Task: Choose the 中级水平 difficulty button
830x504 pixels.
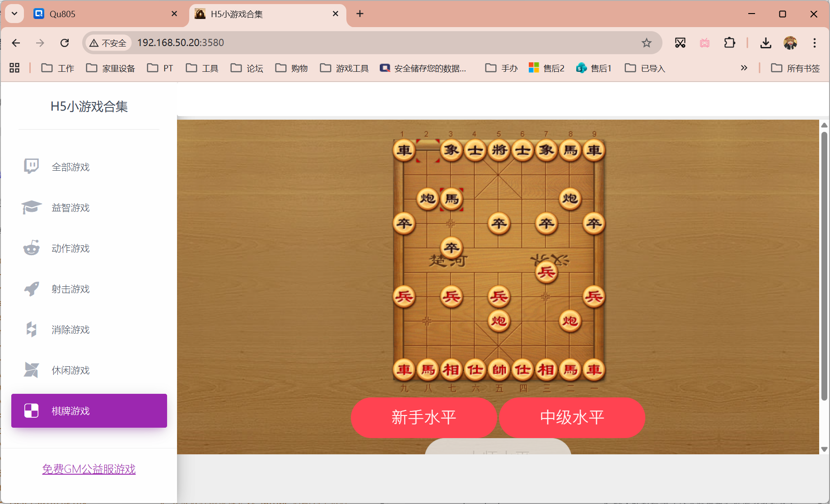Action: click(x=572, y=418)
